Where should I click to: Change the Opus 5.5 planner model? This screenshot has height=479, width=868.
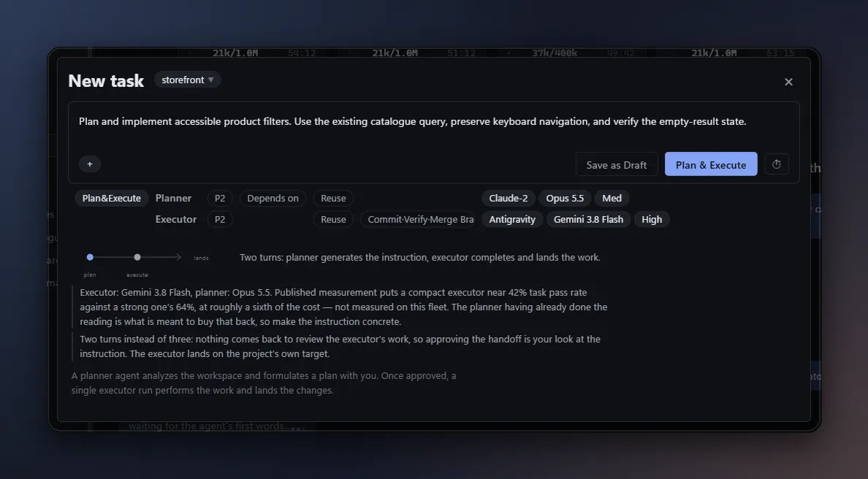coord(565,199)
